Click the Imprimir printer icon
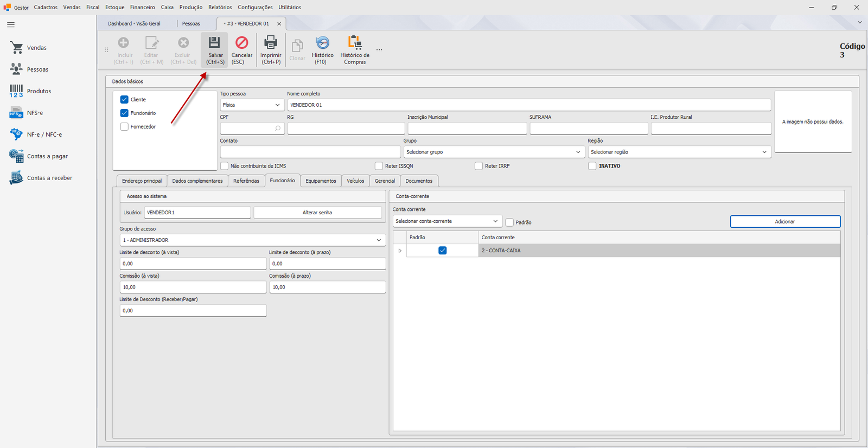868x448 pixels. tap(270, 43)
